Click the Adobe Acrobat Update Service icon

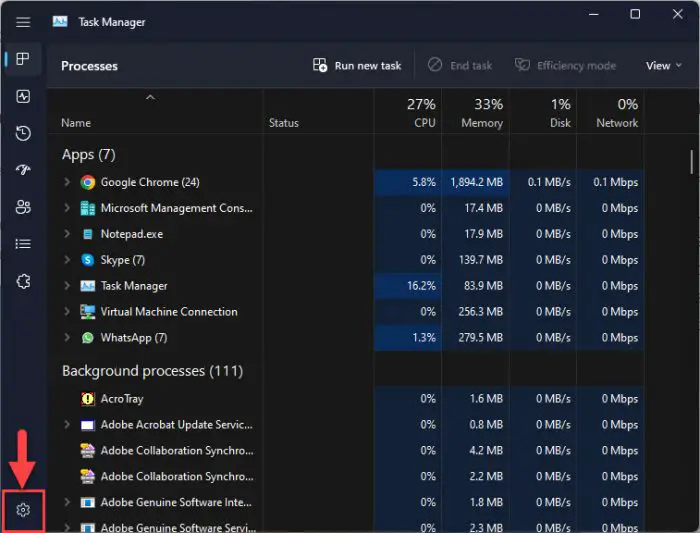(88, 425)
